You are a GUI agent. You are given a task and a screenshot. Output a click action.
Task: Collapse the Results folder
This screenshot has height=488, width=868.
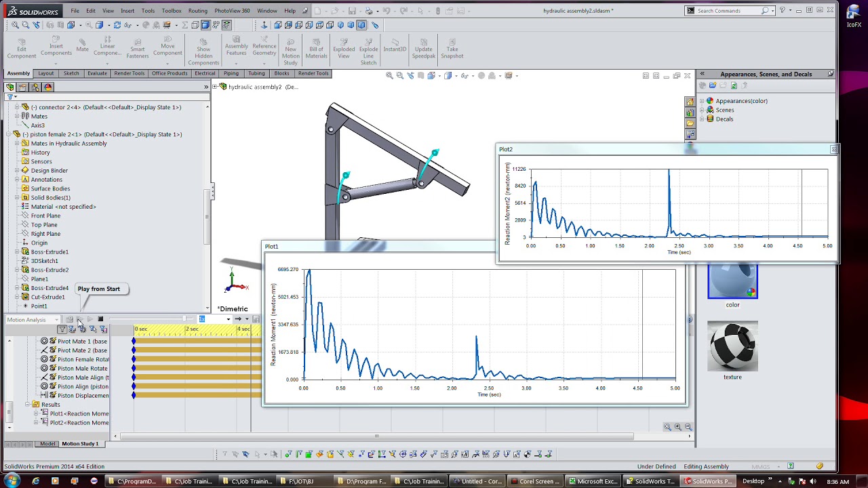(28, 405)
